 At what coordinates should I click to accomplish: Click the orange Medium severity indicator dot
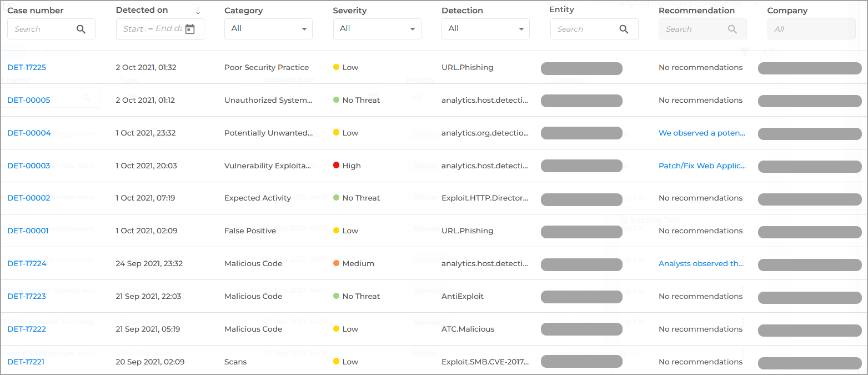click(x=336, y=263)
